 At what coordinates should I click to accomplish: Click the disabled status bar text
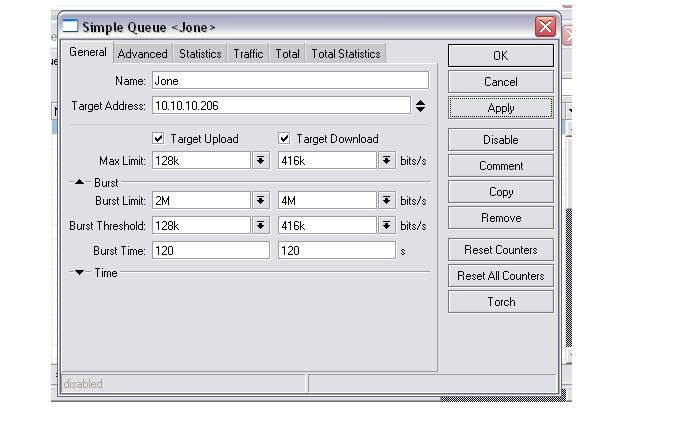click(83, 384)
